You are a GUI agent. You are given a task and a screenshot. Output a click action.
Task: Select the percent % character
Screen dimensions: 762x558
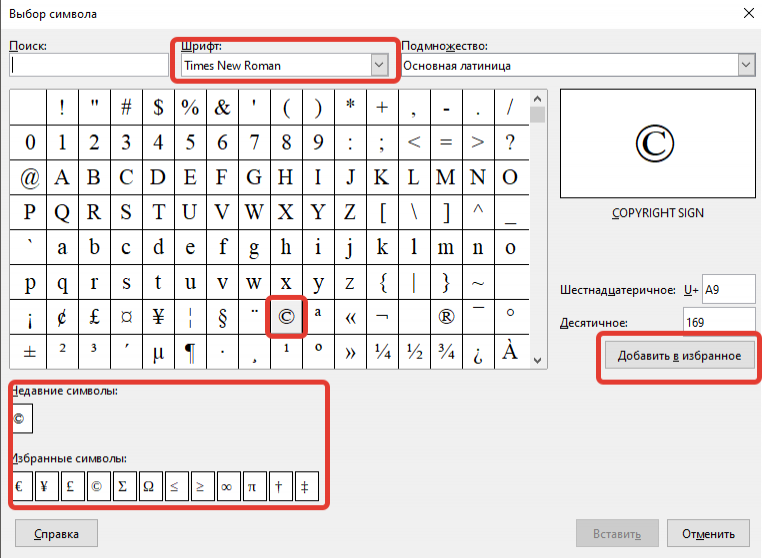190,107
